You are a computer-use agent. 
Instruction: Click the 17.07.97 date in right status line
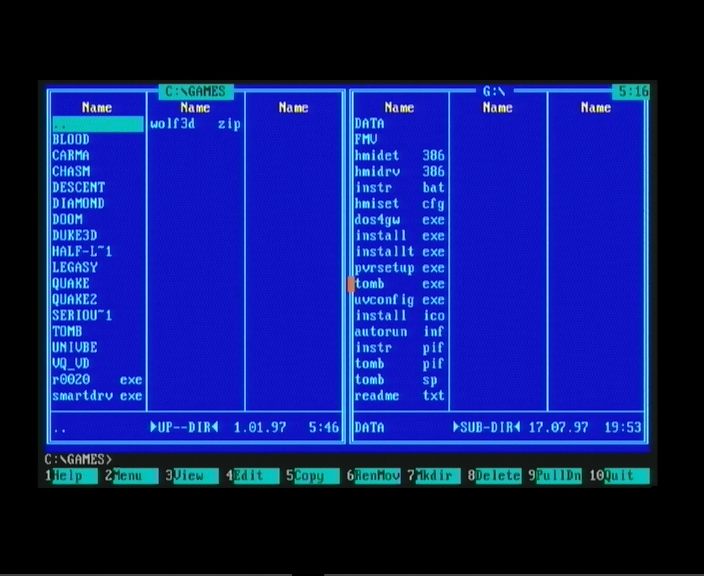[x=558, y=427]
